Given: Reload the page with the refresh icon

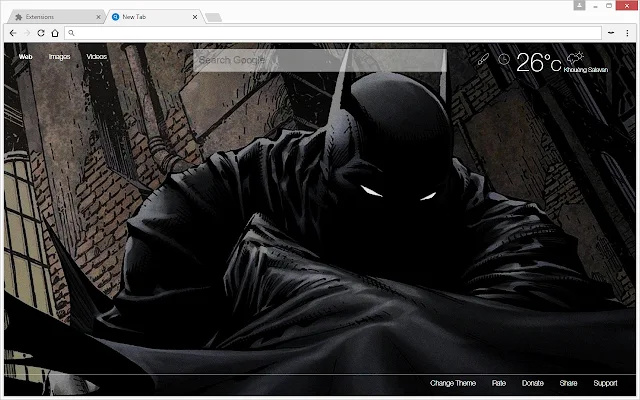Looking at the screenshot, I should click(41, 33).
